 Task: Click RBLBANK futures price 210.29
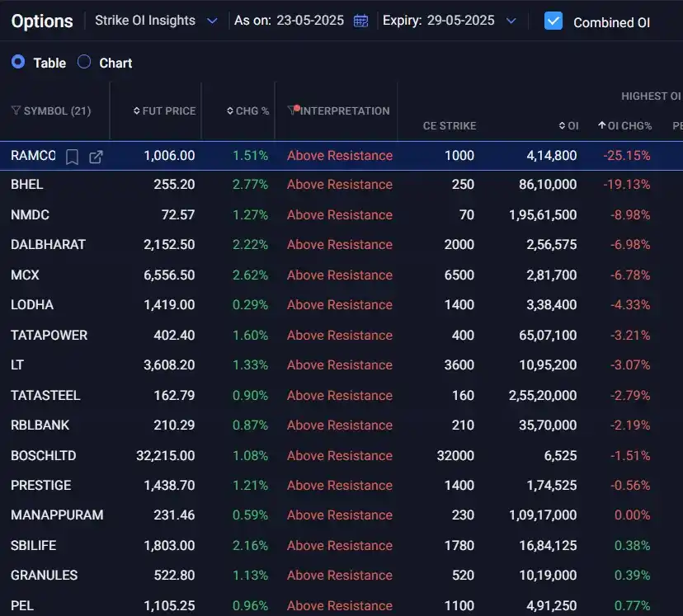(x=174, y=425)
